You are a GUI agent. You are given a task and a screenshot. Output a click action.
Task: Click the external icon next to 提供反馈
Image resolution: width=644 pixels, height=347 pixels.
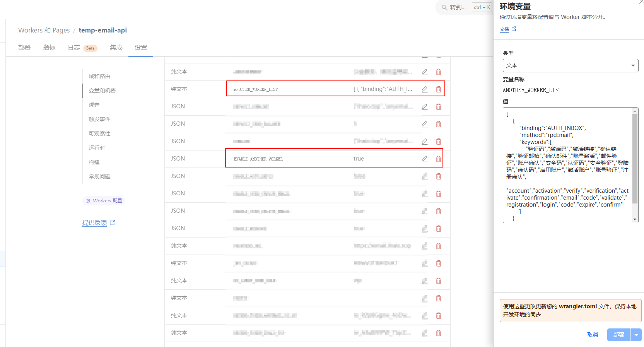[113, 223]
